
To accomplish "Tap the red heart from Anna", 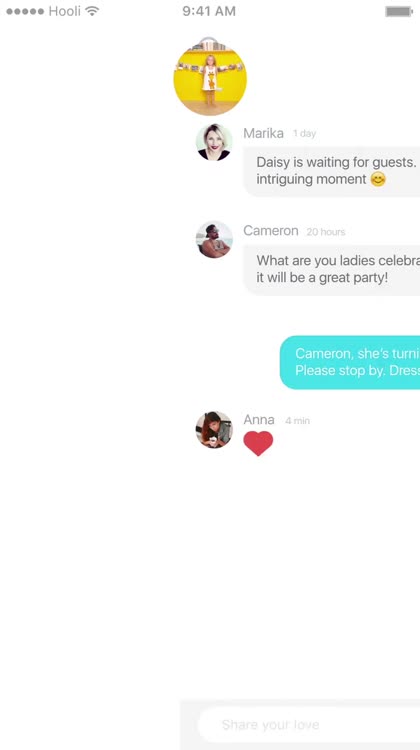I will pos(258,443).
